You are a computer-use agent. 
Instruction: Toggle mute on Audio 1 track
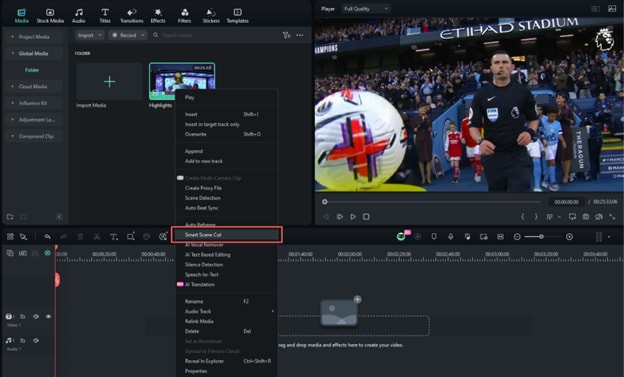pos(36,340)
